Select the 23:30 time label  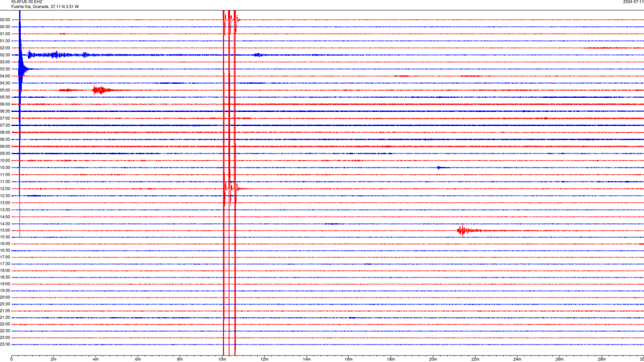pyautogui.click(x=5, y=345)
